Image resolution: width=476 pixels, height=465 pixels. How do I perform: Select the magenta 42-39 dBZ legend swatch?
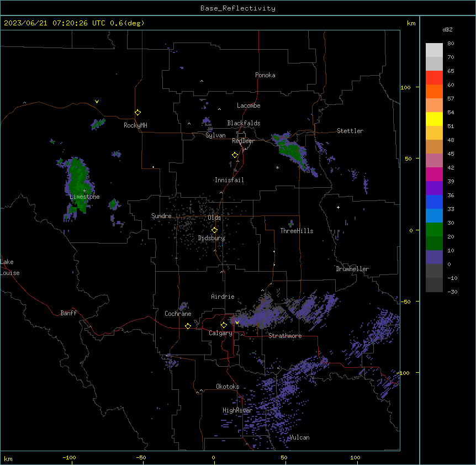(434, 174)
